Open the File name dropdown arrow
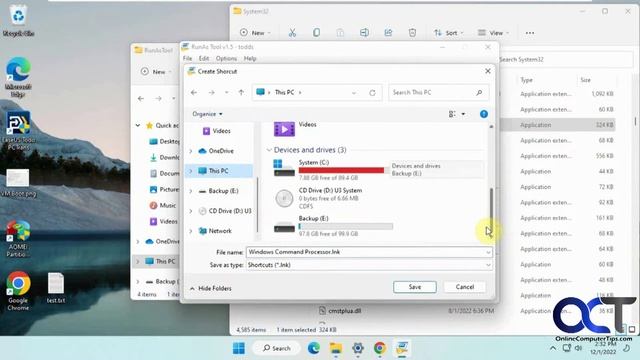640x360 pixels. [488, 252]
